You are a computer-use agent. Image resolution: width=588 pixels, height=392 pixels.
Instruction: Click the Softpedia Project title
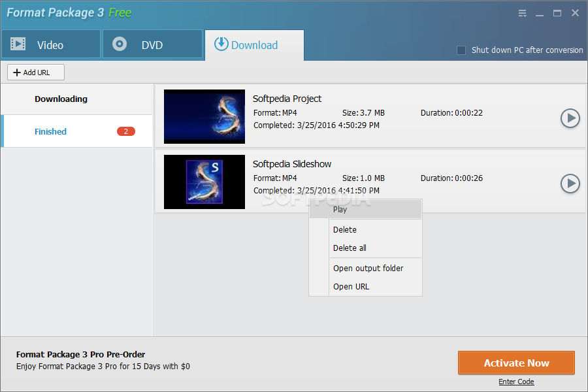coord(287,99)
